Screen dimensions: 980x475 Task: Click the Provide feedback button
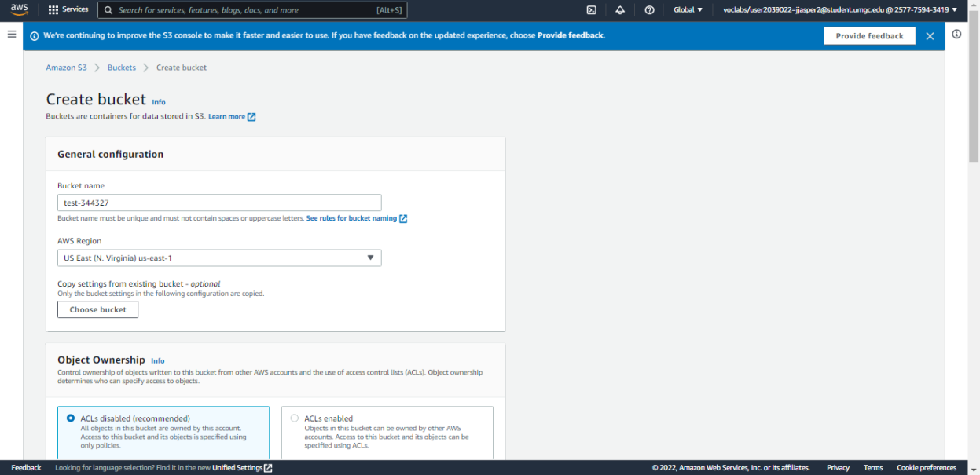click(x=869, y=36)
